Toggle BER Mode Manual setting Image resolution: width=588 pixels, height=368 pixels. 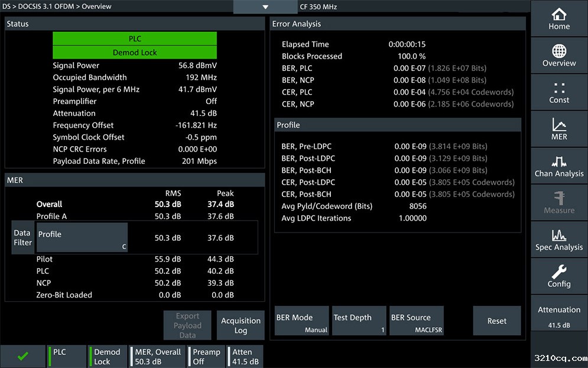(x=301, y=321)
